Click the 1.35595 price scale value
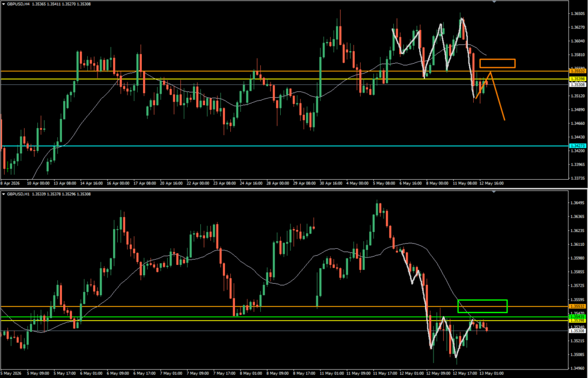Image resolution: width=588 pixels, height=378 pixels. click(578, 300)
